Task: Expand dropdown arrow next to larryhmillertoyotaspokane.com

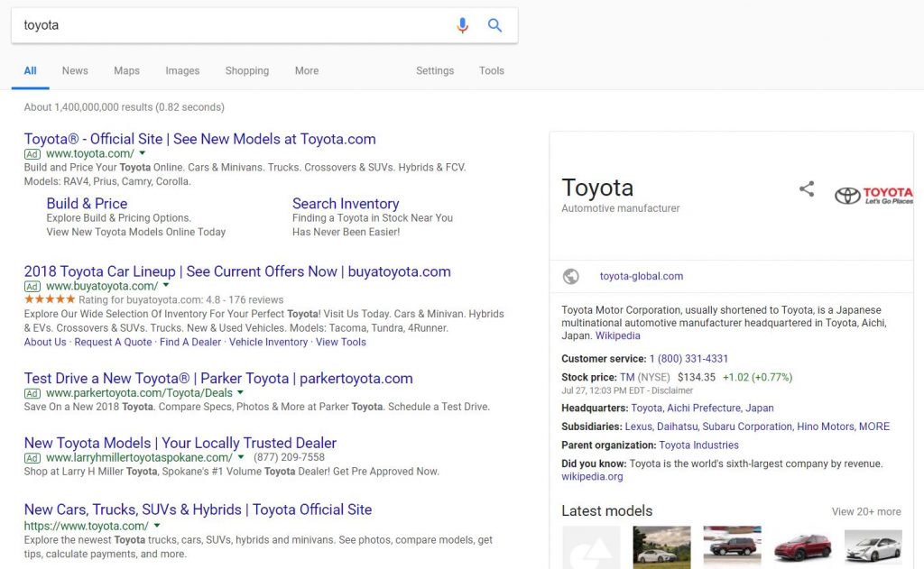Action: click(240, 457)
